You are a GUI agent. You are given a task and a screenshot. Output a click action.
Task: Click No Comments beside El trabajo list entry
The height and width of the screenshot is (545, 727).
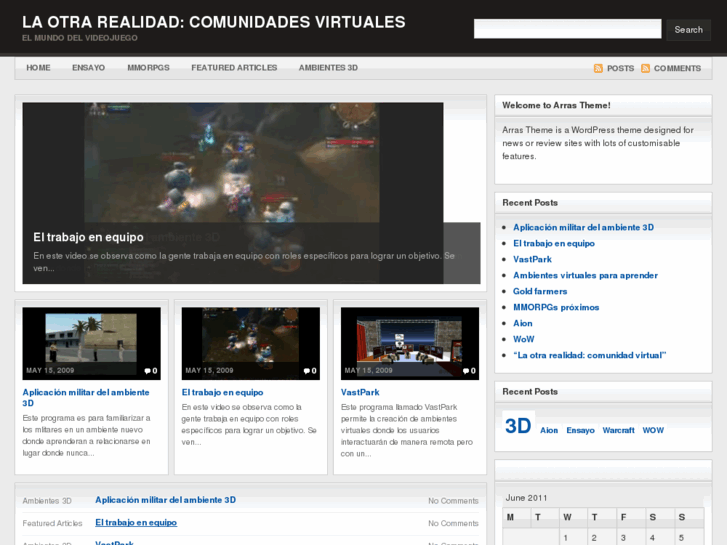[x=453, y=523]
